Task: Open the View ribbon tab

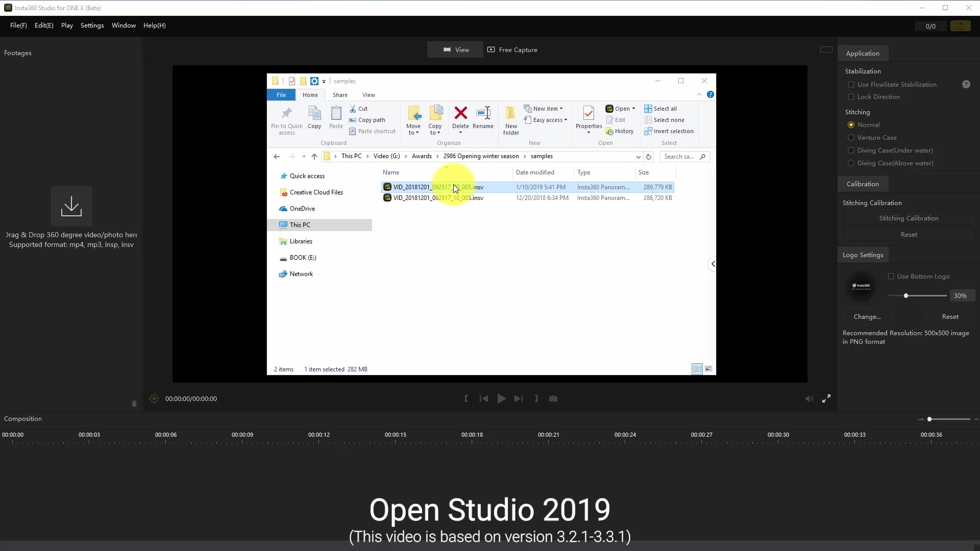Action: coord(369,95)
